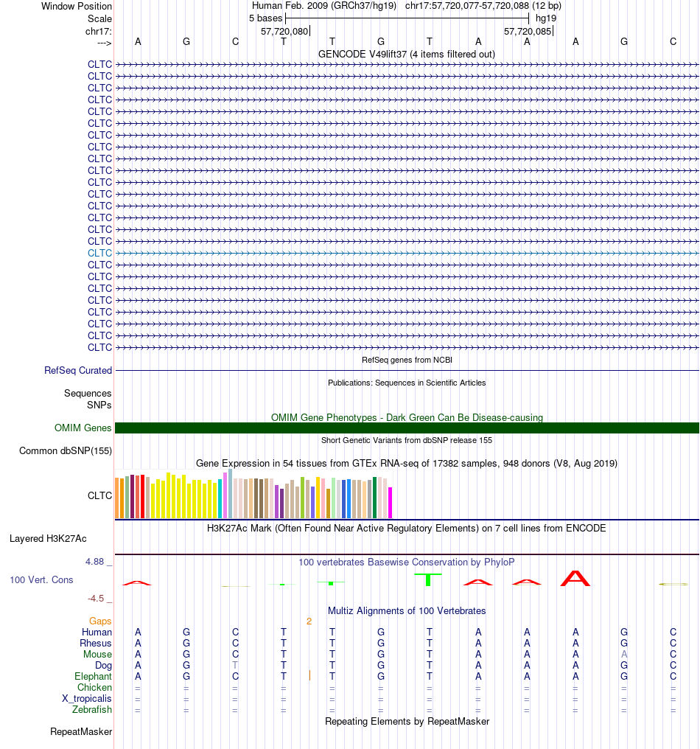Click the OMIM Genes side label

coord(83,428)
